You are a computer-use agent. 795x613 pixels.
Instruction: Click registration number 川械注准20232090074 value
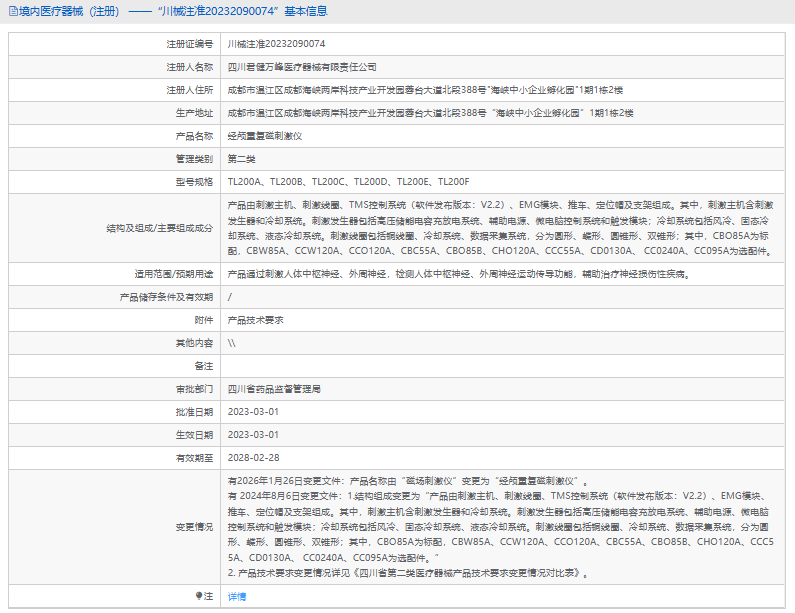tap(276, 44)
